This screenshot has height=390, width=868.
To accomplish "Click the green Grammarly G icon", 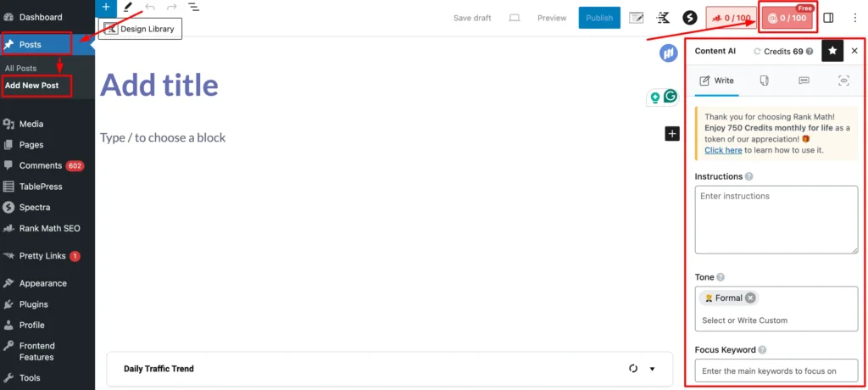I will (671, 97).
